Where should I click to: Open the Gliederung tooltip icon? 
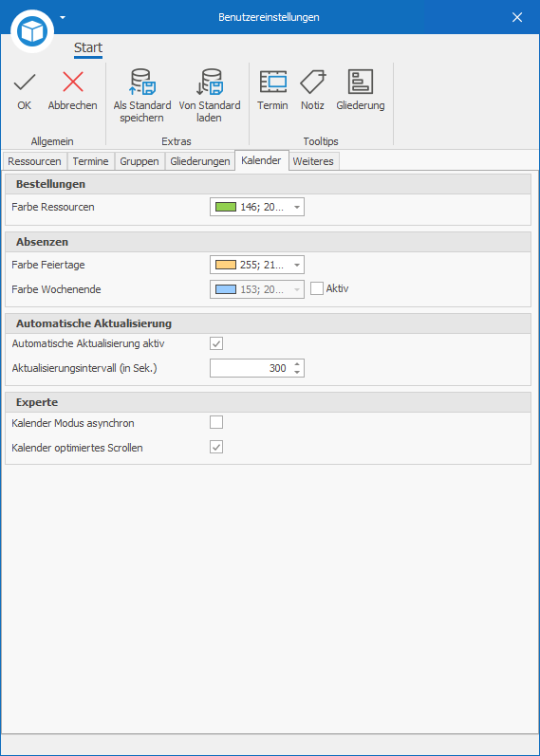click(x=361, y=82)
